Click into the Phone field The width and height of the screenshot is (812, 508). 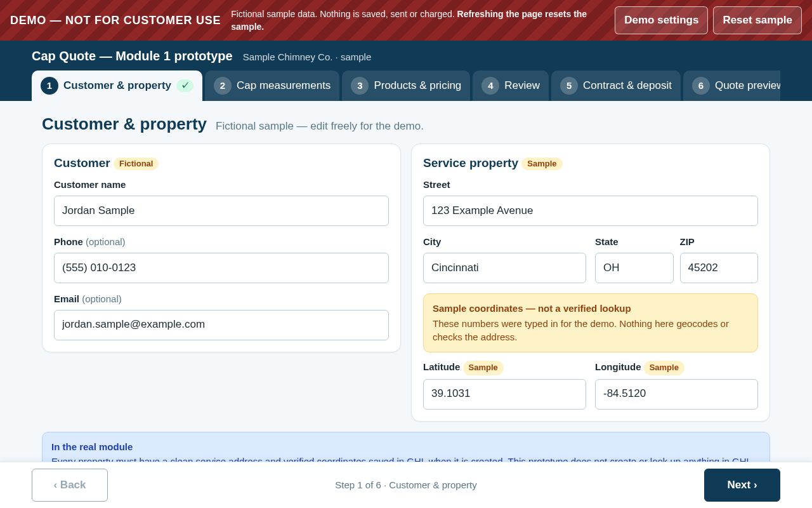pyautogui.click(x=221, y=268)
